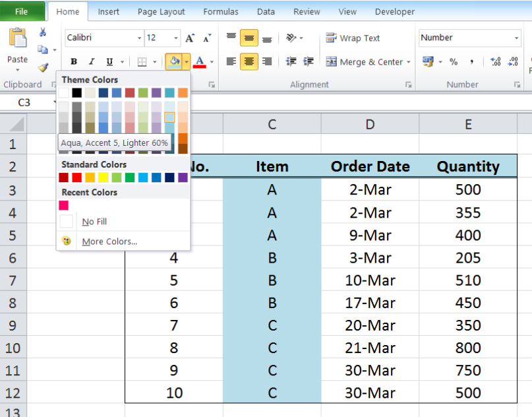Viewport: 532px width, 417px height.
Task: Select the cell containing 17-Mar
Action: tap(370, 303)
